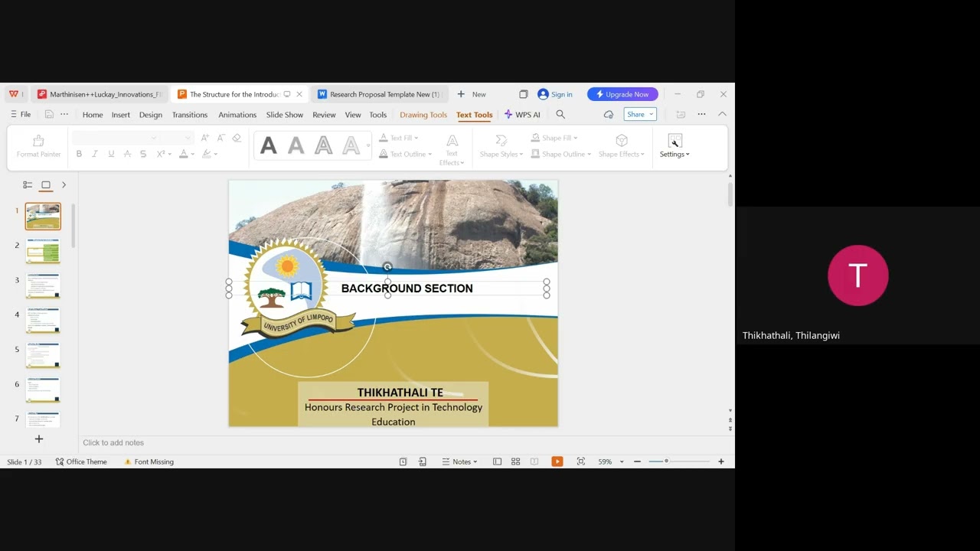This screenshot has height=551, width=980.
Task: Open the Slide Show ribbon tab
Action: pyautogui.click(x=285, y=115)
